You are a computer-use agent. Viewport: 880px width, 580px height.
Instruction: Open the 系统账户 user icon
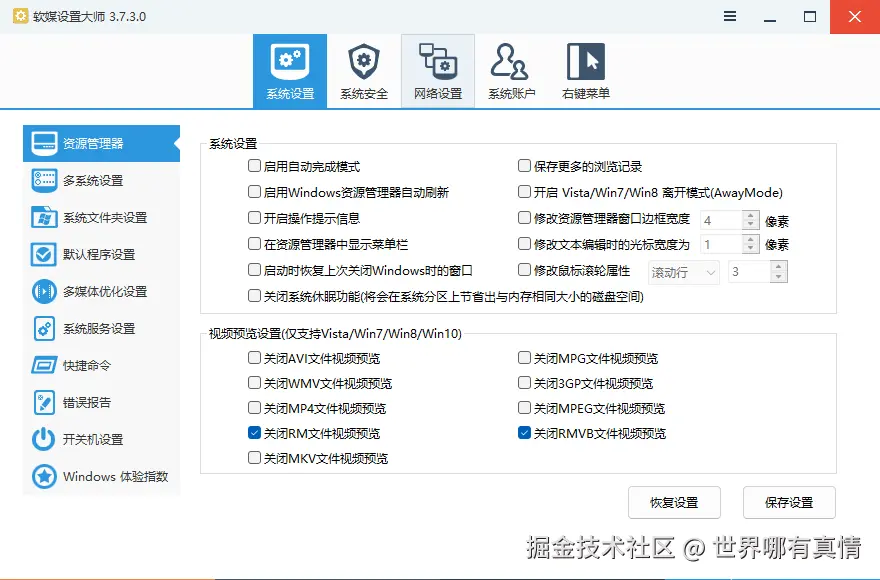(x=510, y=62)
